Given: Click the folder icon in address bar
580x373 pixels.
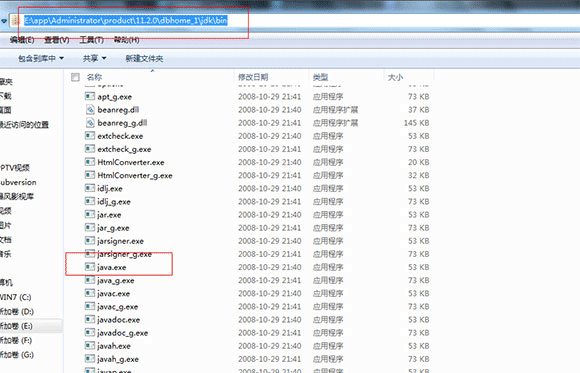Looking at the screenshot, I should (16, 21).
